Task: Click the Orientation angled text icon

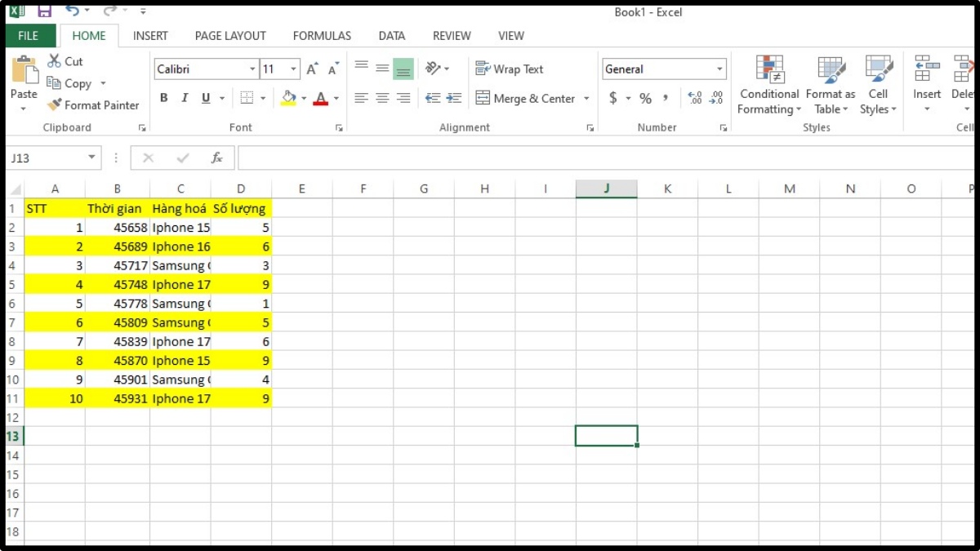Action: (x=434, y=69)
